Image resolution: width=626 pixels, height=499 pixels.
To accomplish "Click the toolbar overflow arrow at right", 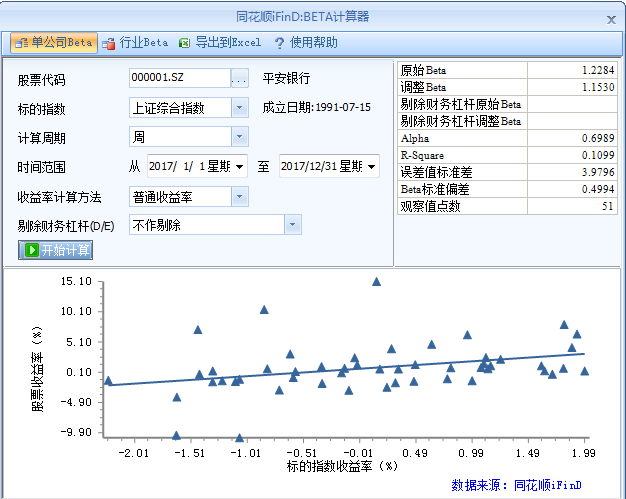I will click(616, 45).
